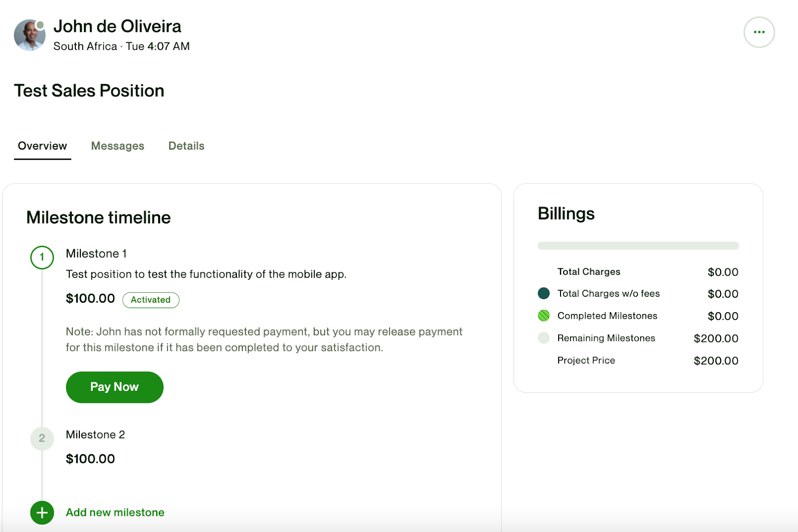Image resolution: width=798 pixels, height=532 pixels.
Task: Open the Details tab
Action: point(186,146)
